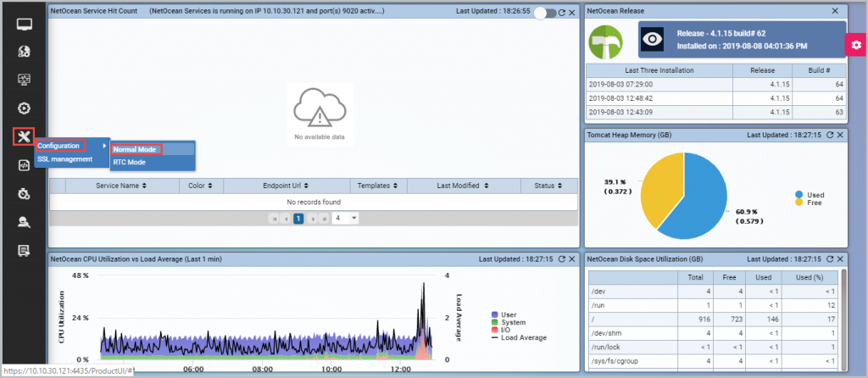Sort table by Templates column

point(379,186)
